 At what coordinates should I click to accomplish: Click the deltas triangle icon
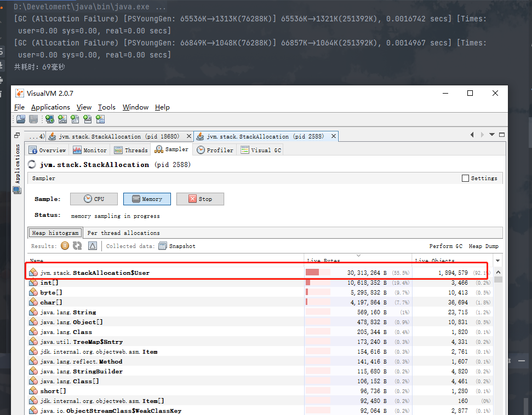(x=93, y=246)
